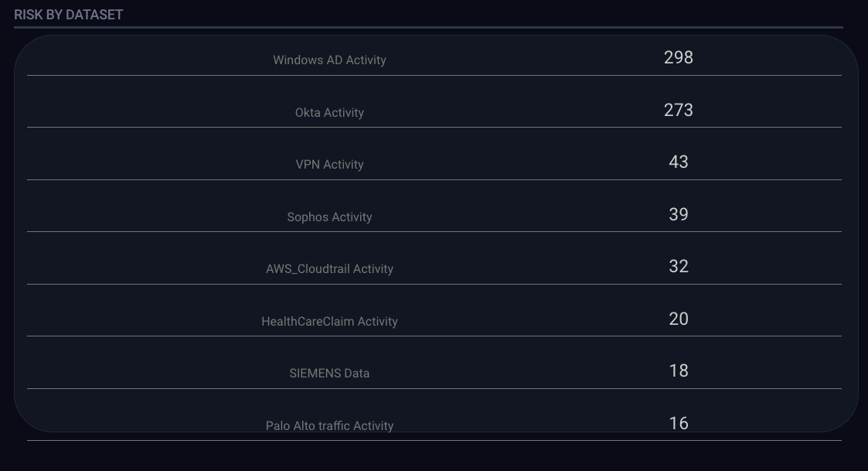Click the risk count 298
Viewport: 868px width, 471px height.
[678, 58]
